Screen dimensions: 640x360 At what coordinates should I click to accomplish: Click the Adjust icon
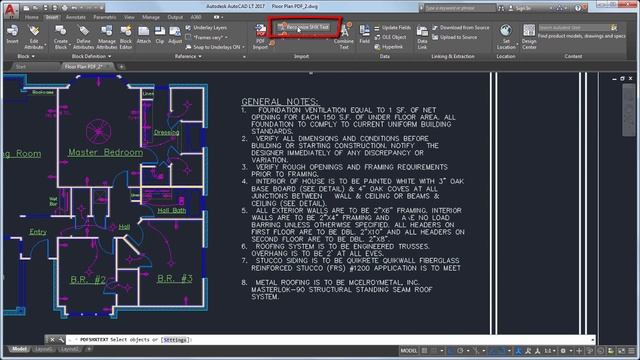175,31
